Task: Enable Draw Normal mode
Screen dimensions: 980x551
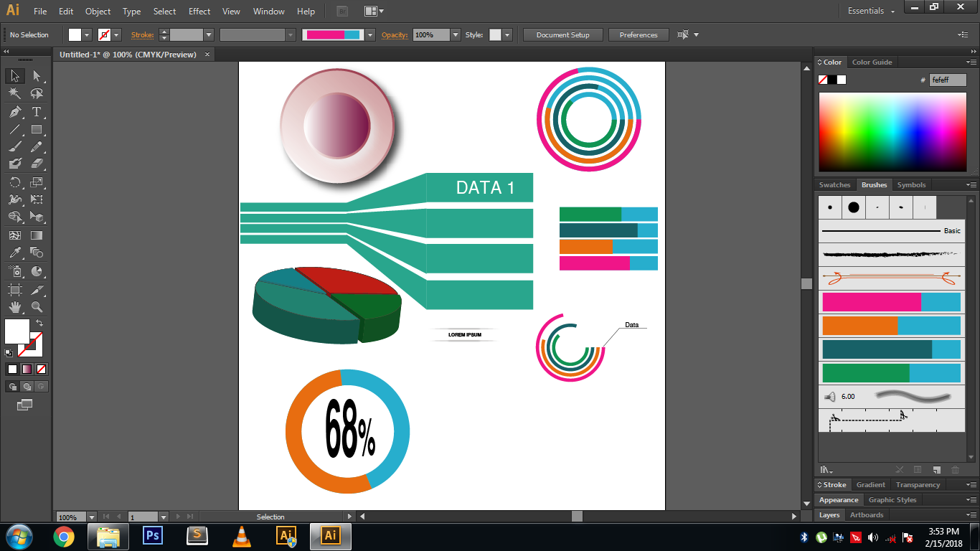Action: pos(12,386)
